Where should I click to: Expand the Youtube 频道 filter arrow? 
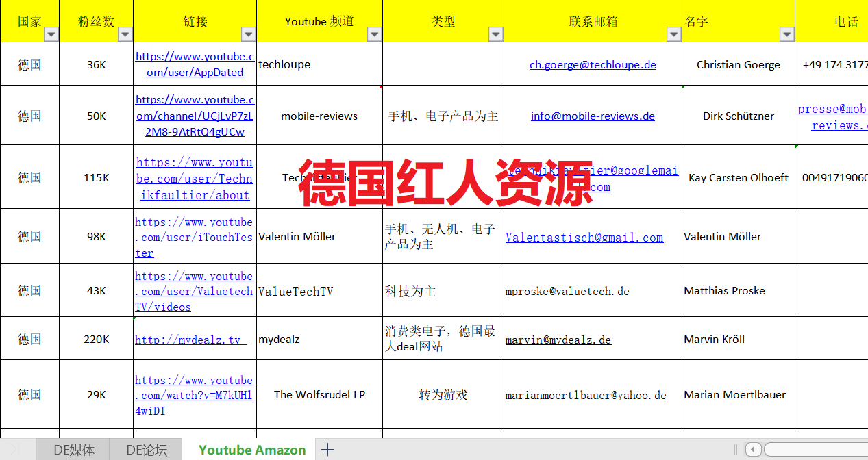click(x=375, y=34)
